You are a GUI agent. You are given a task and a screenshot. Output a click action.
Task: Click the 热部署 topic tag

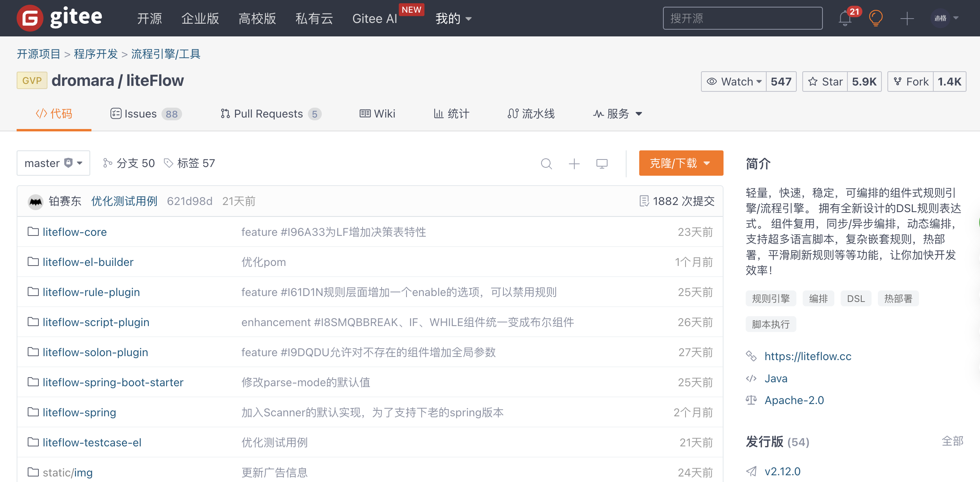coord(898,298)
